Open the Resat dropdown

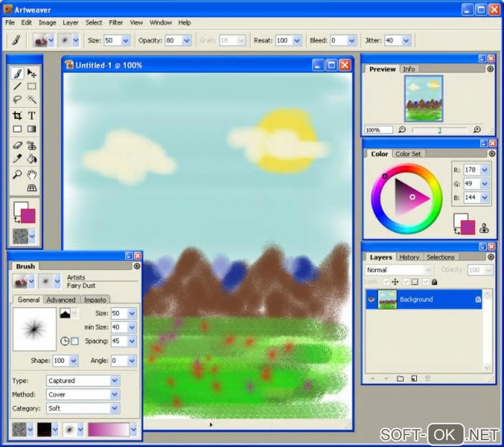click(x=297, y=41)
